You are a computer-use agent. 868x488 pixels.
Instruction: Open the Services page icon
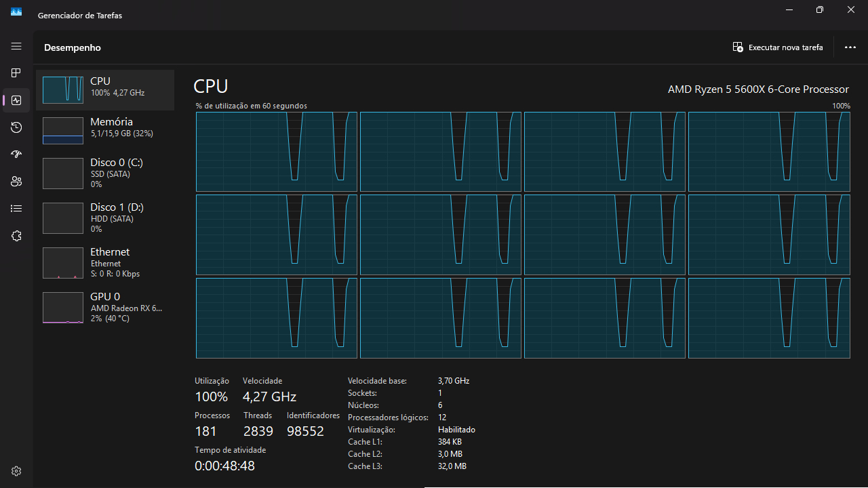coord(16,236)
